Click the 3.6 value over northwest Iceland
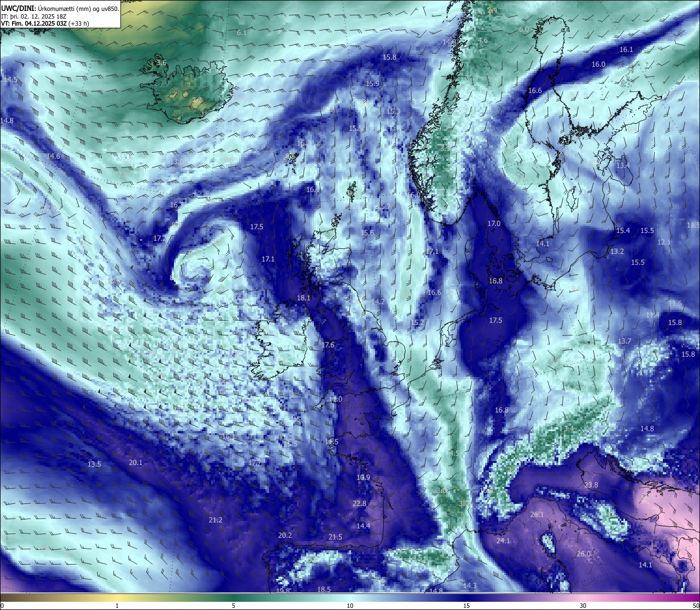This screenshot has width=700, height=610. 161,63
